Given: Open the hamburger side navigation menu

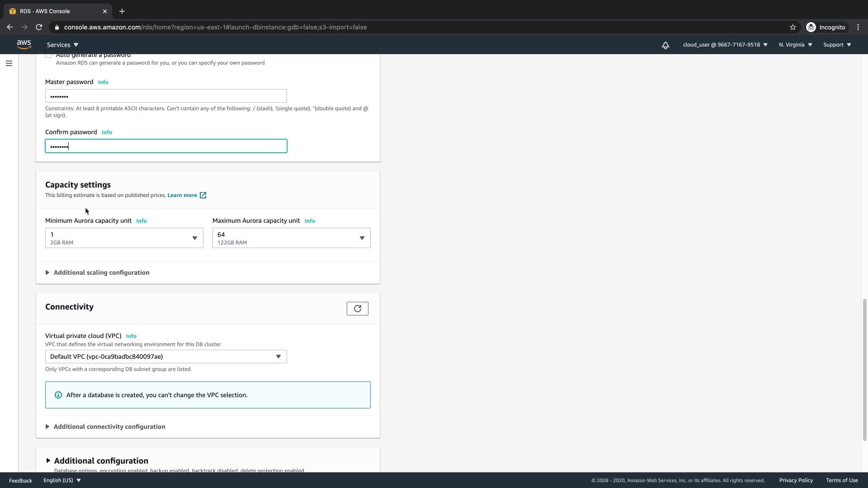Looking at the screenshot, I should click(9, 63).
